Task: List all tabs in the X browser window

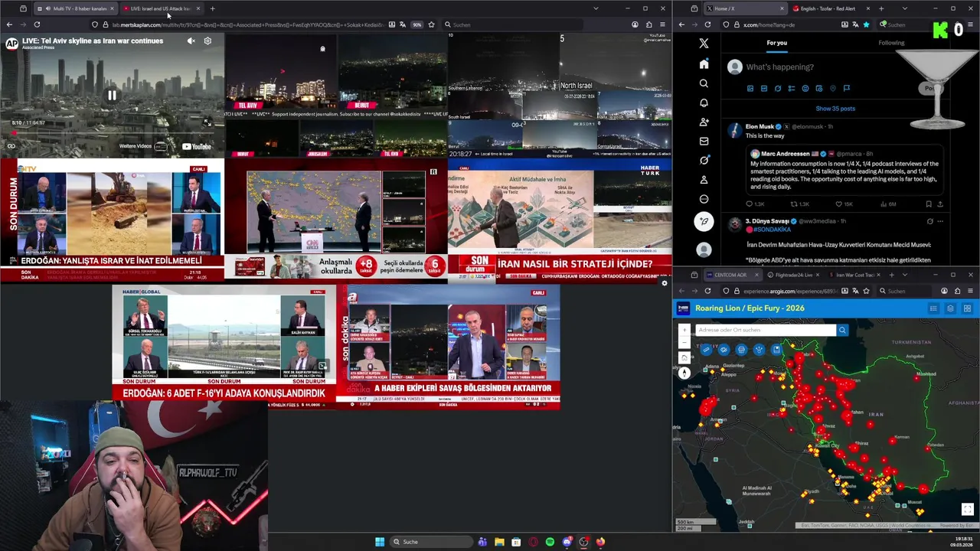Action: tap(904, 8)
